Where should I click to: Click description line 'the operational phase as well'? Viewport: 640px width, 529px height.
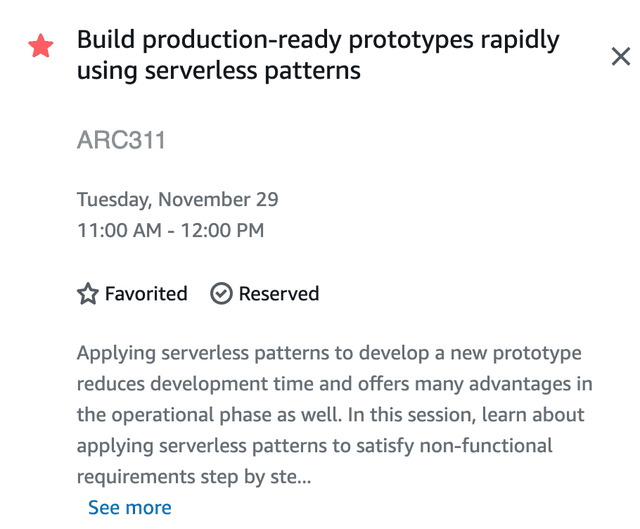pos(331,415)
